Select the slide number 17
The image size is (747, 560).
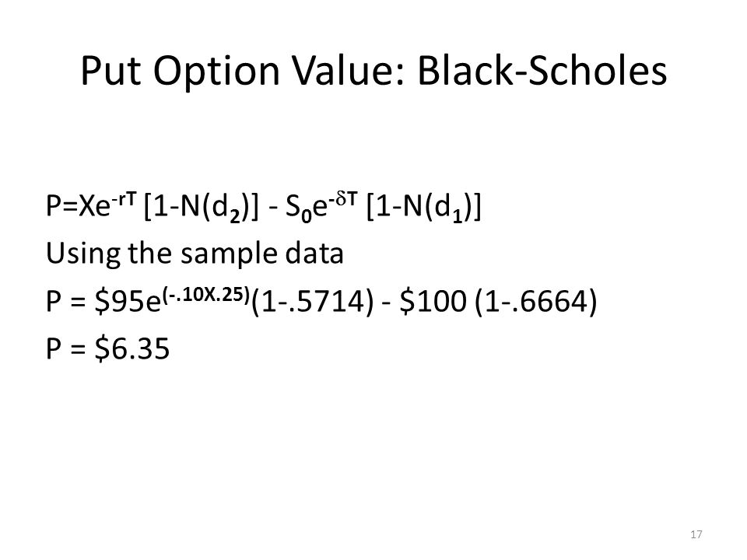click(x=696, y=534)
